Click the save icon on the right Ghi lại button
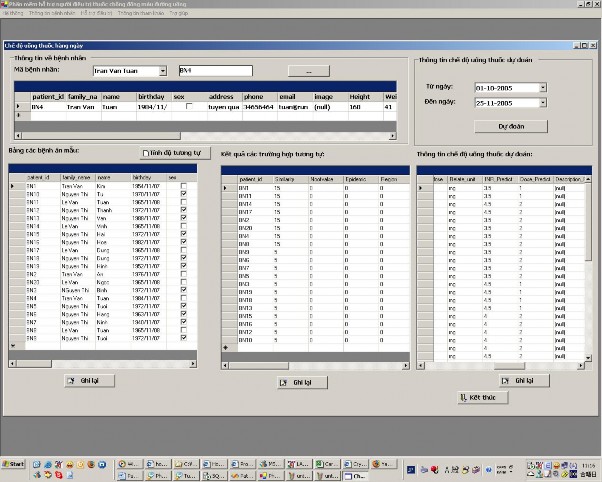Image resolution: width=602 pixels, height=482 pixels. tap(506, 381)
